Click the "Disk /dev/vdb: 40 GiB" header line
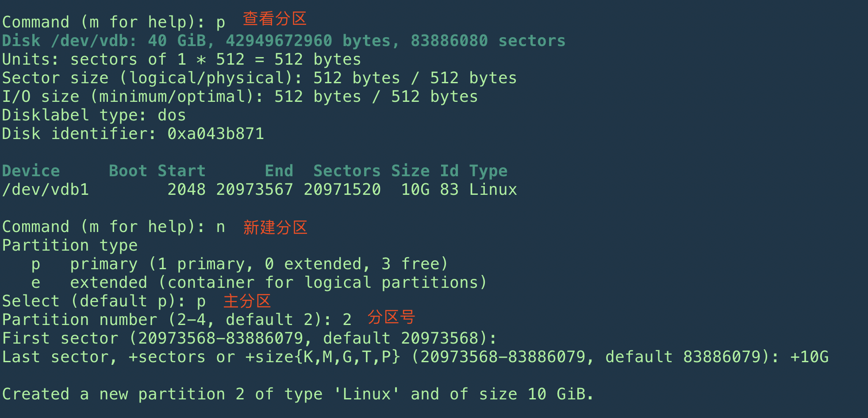 pos(284,41)
